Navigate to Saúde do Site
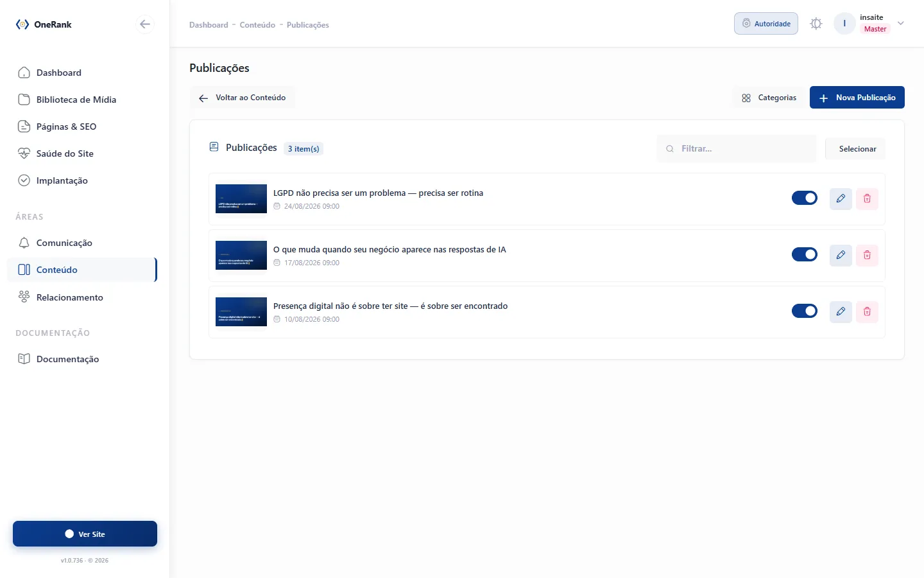 tap(82, 153)
